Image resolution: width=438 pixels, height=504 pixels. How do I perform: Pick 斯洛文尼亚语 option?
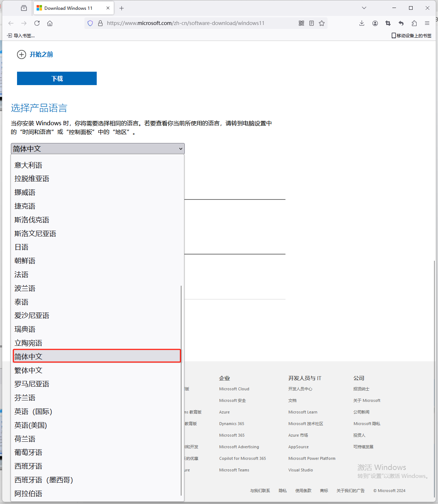(x=96, y=234)
